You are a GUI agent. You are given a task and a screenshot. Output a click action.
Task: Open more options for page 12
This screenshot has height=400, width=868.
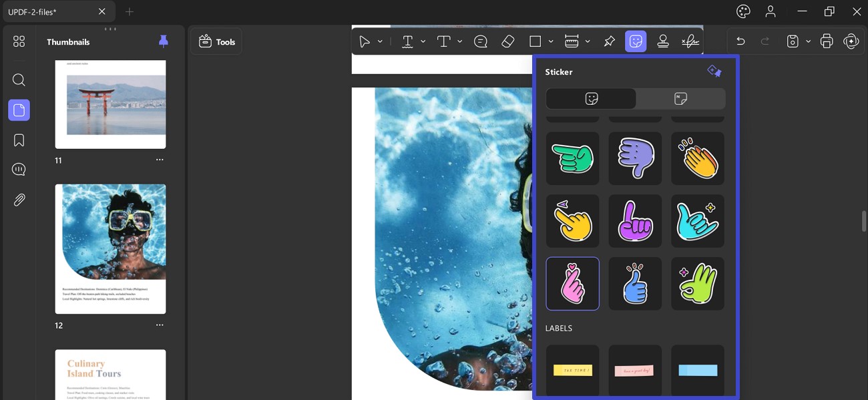point(160,325)
